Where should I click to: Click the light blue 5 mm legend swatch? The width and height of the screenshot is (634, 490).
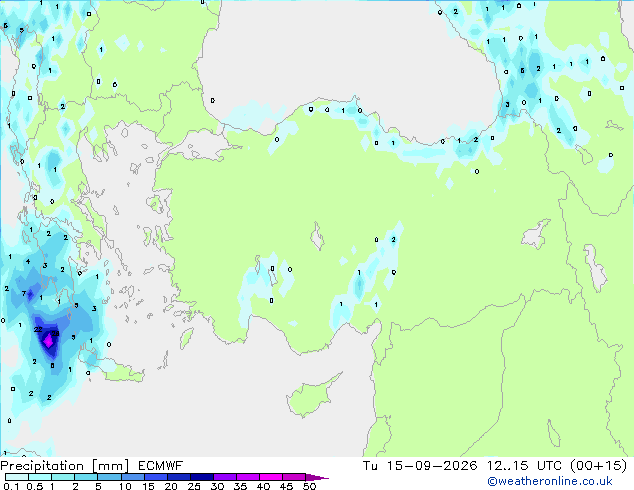[x=109, y=477]
